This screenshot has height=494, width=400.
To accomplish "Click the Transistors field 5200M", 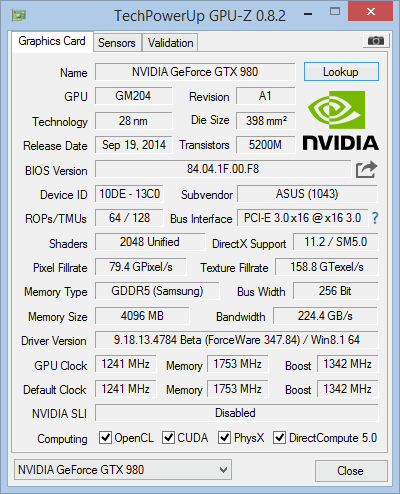I will 266,145.
